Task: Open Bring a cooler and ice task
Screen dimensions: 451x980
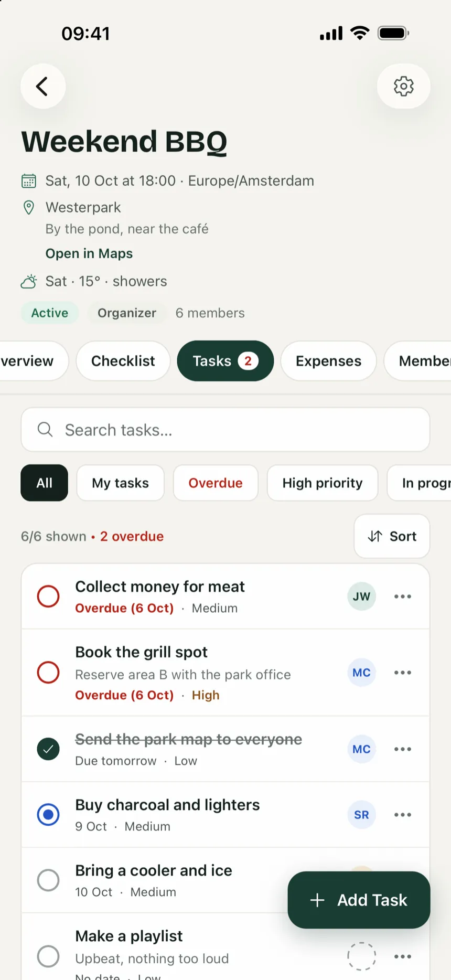Action: [154, 870]
